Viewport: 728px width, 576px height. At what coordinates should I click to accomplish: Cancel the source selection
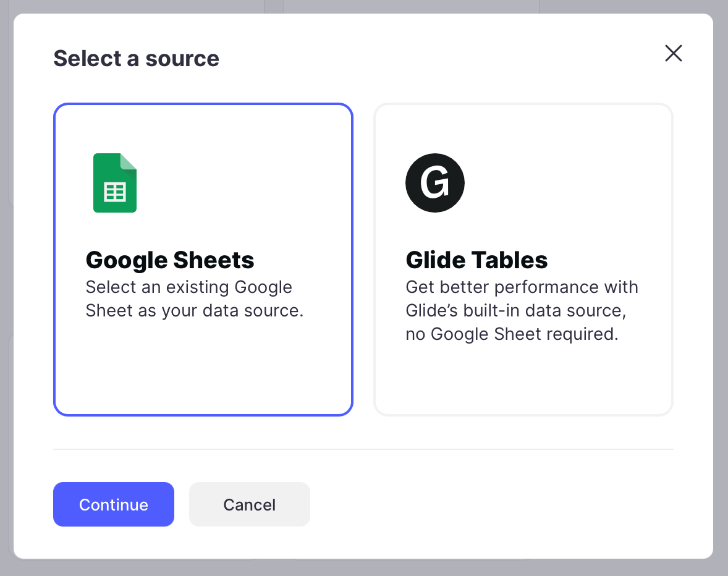[x=249, y=504]
